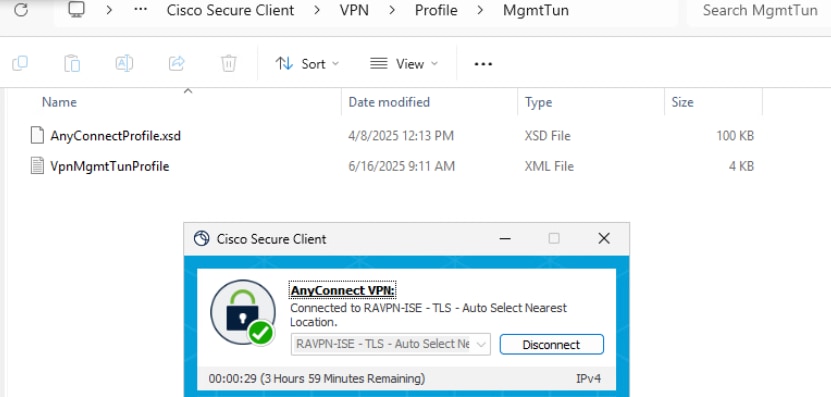
Task: Sort by Date modified column
Action: [x=389, y=102]
